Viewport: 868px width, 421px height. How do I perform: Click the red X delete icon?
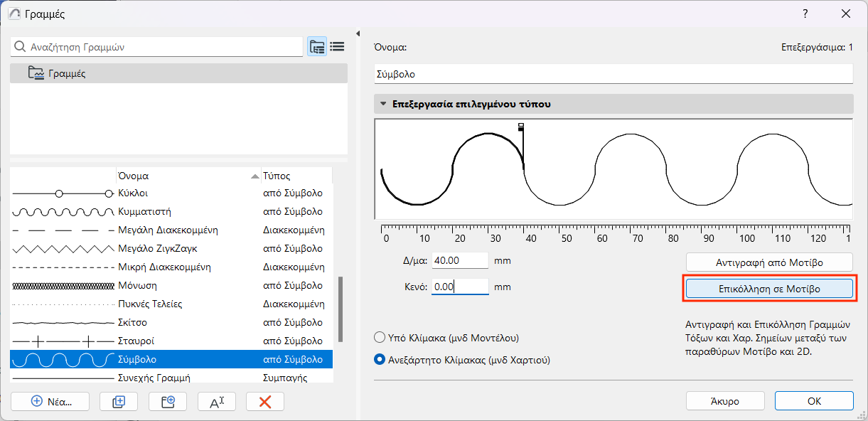265,401
